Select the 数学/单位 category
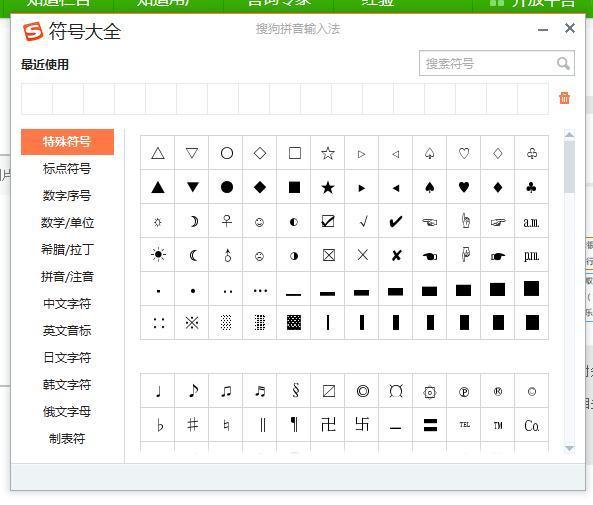The height and width of the screenshot is (505, 593). 67,223
